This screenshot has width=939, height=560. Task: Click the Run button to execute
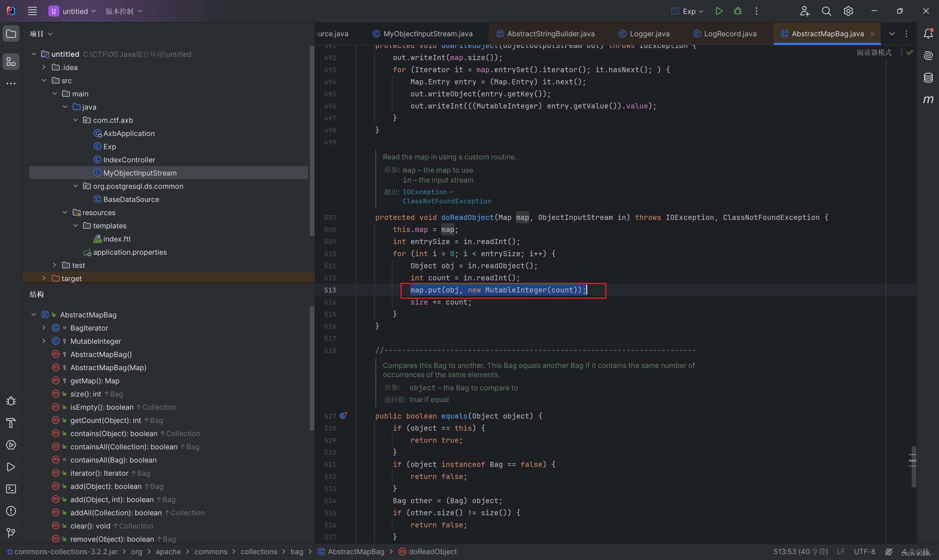point(719,11)
